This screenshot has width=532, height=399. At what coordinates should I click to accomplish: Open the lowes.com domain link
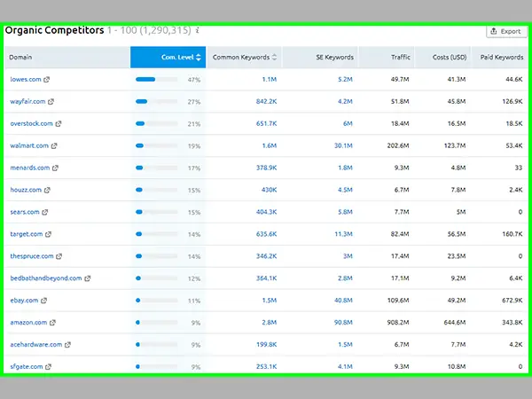pyautogui.click(x=26, y=80)
